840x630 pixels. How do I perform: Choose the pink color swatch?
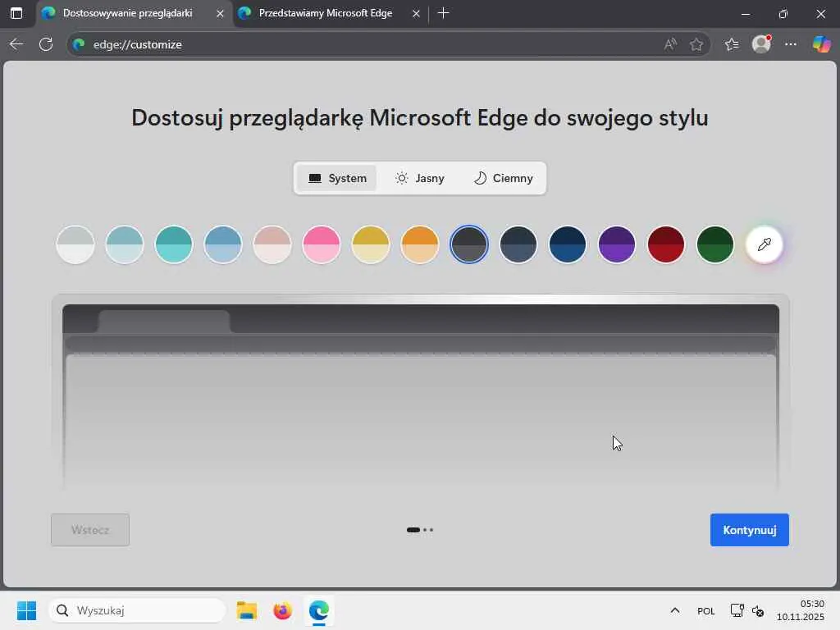[322, 244]
